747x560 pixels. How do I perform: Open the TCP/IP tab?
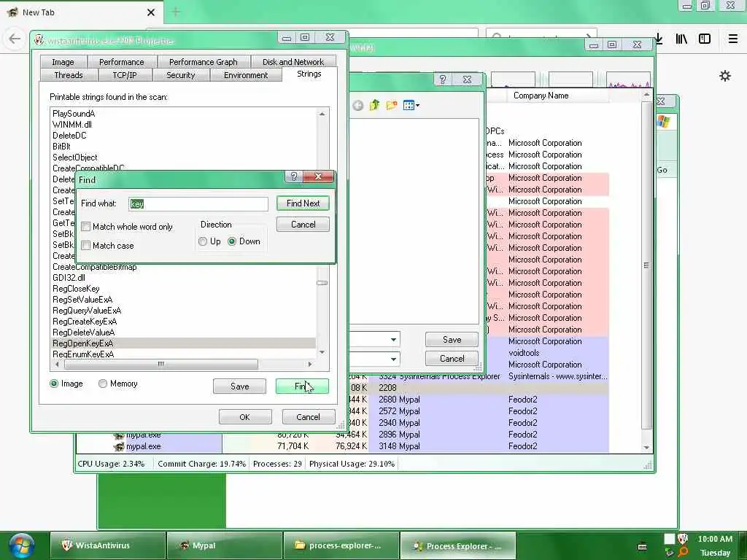(125, 75)
